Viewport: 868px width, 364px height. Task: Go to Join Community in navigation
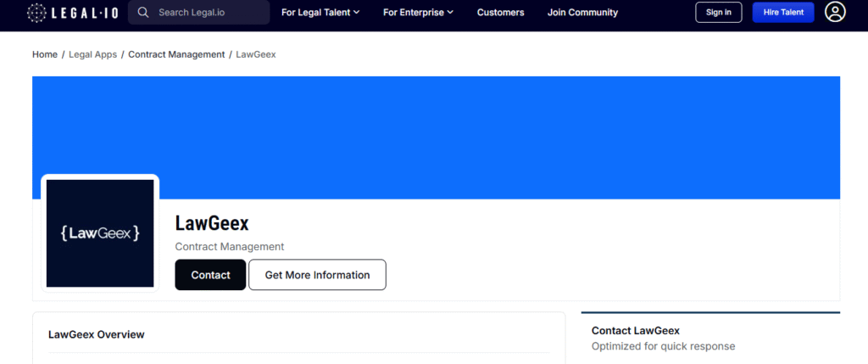click(582, 13)
